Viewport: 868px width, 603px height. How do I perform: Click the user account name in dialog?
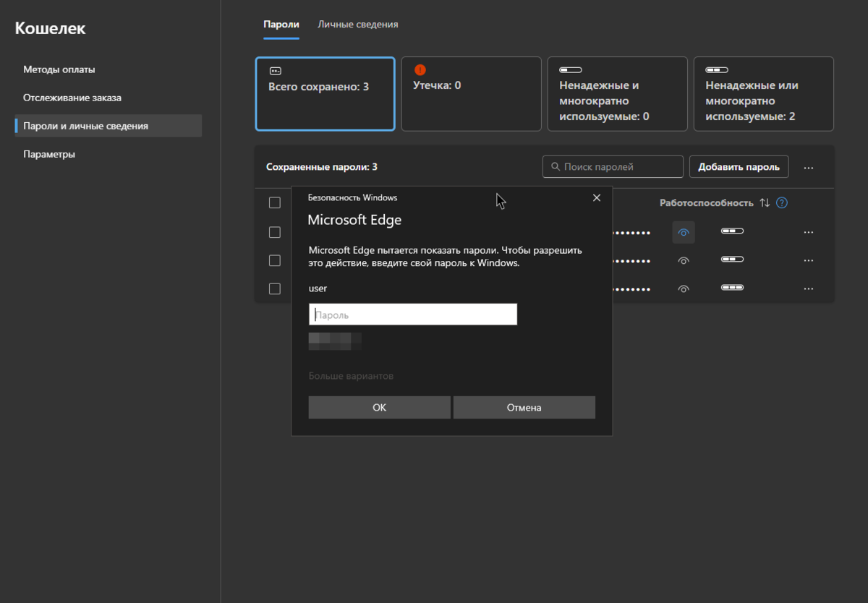tap(318, 288)
